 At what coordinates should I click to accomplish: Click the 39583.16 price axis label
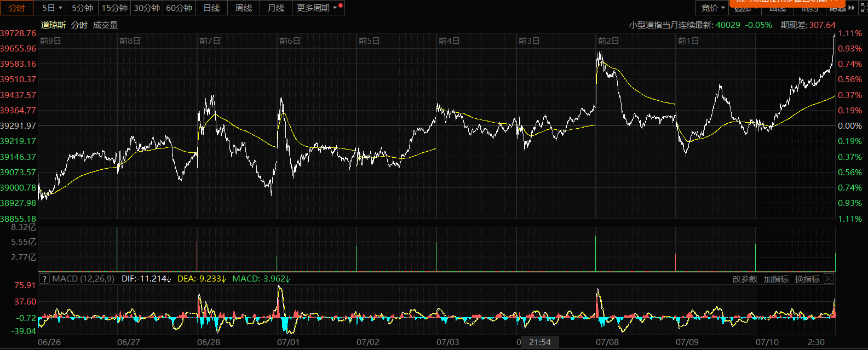click(x=18, y=64)
